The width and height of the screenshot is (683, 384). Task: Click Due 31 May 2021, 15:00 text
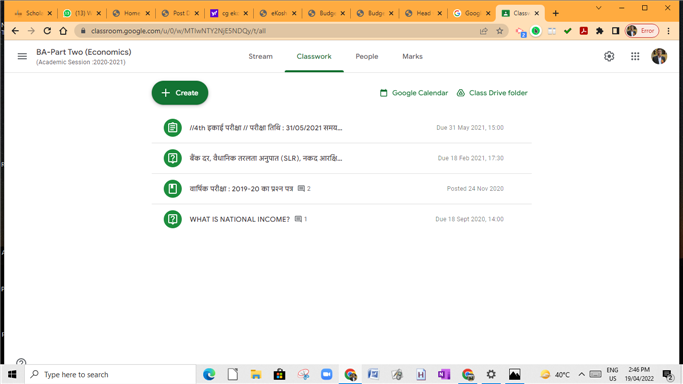point(470,128)
